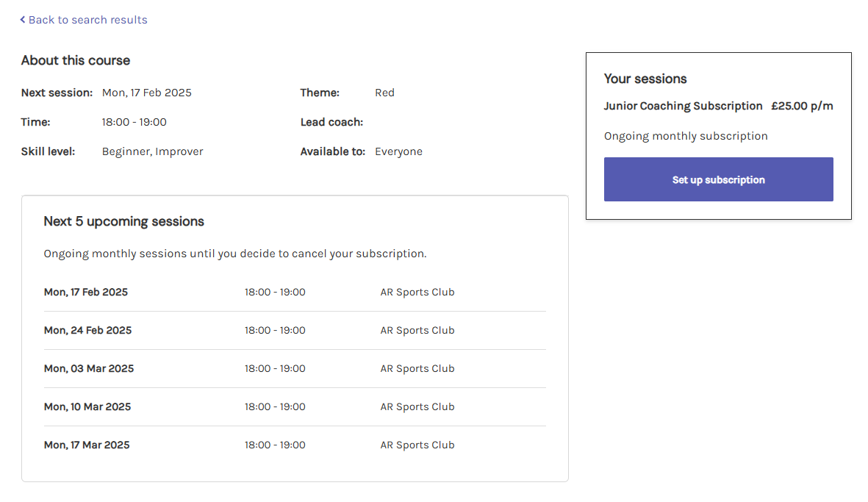Click the 'Your sessions' heading

click(x=645, y=79)
